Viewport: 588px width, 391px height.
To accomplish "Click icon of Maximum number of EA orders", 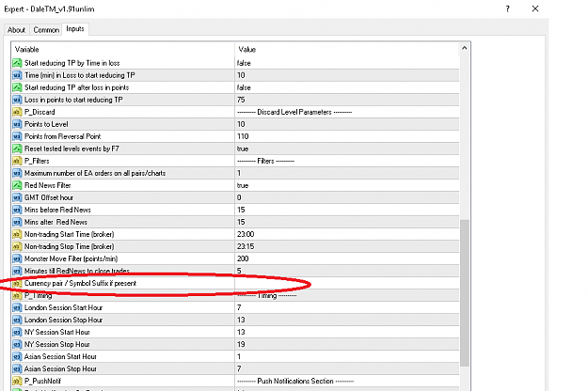I will (x=17, y=173).
